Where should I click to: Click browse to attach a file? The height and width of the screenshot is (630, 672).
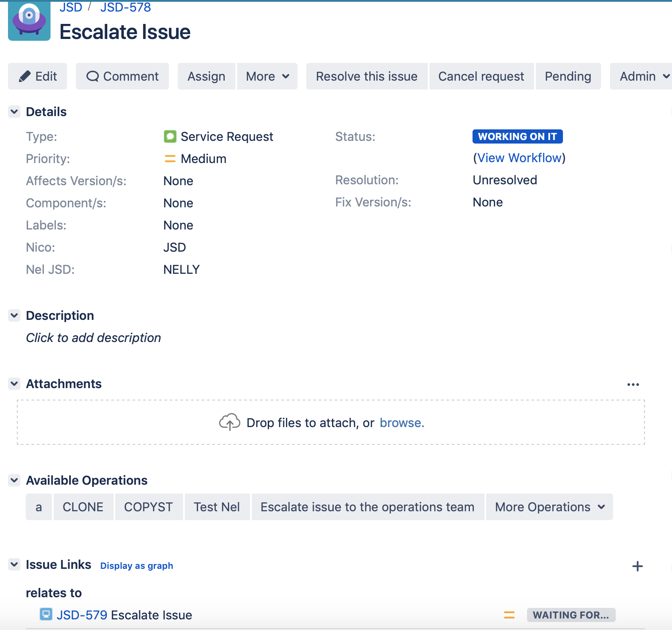401,422
